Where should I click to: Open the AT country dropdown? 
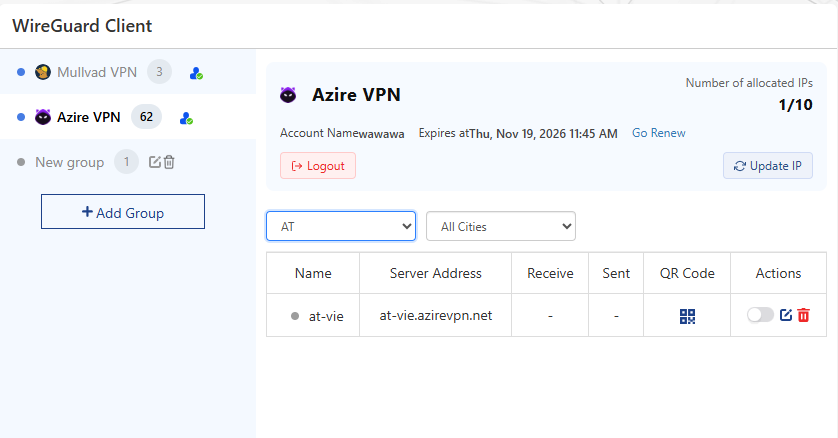341,226
